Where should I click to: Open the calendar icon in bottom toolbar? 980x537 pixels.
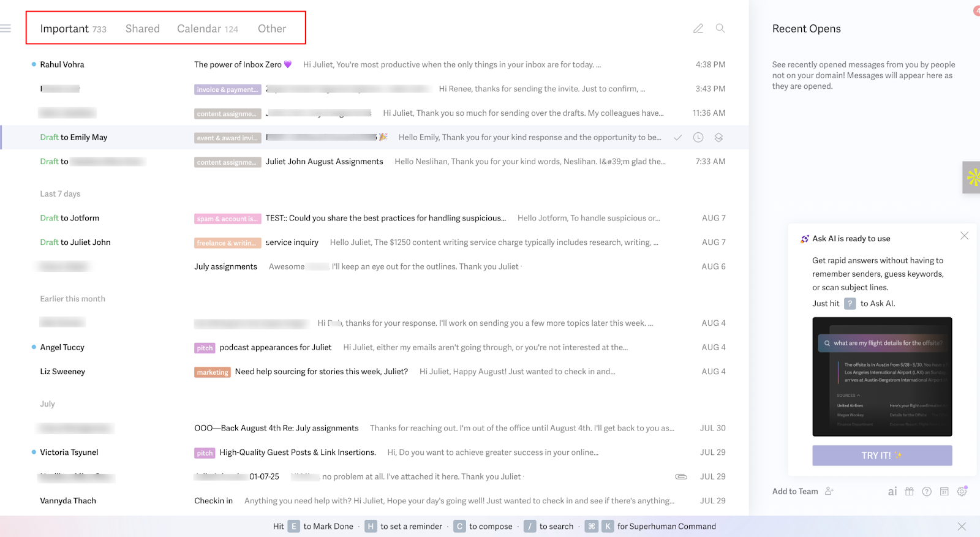coord(944,491)
